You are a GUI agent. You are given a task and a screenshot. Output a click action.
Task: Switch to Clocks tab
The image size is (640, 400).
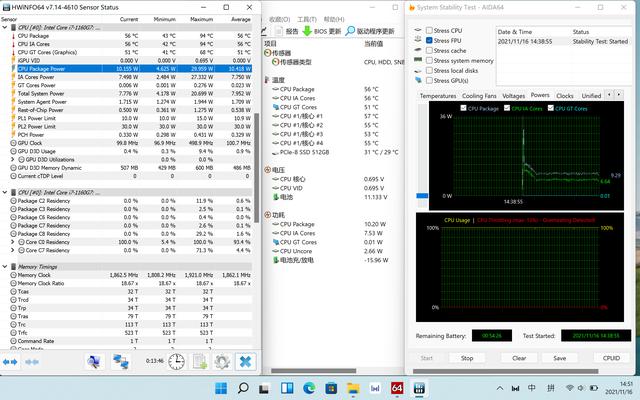click(x=565, y=96)
